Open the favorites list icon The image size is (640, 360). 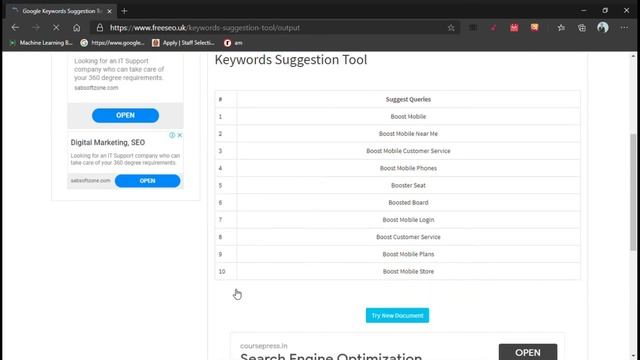coord(561,28)
